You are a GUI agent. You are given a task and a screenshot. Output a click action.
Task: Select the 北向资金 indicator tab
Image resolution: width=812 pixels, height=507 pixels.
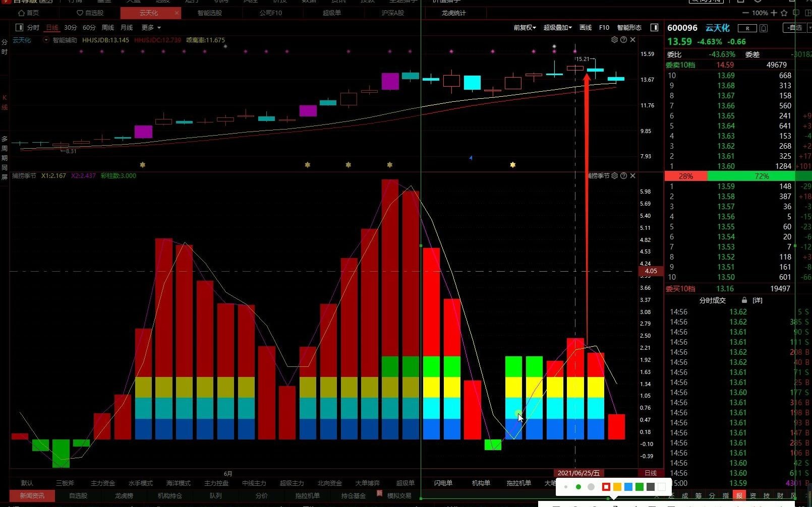click(x=330, y=483)
